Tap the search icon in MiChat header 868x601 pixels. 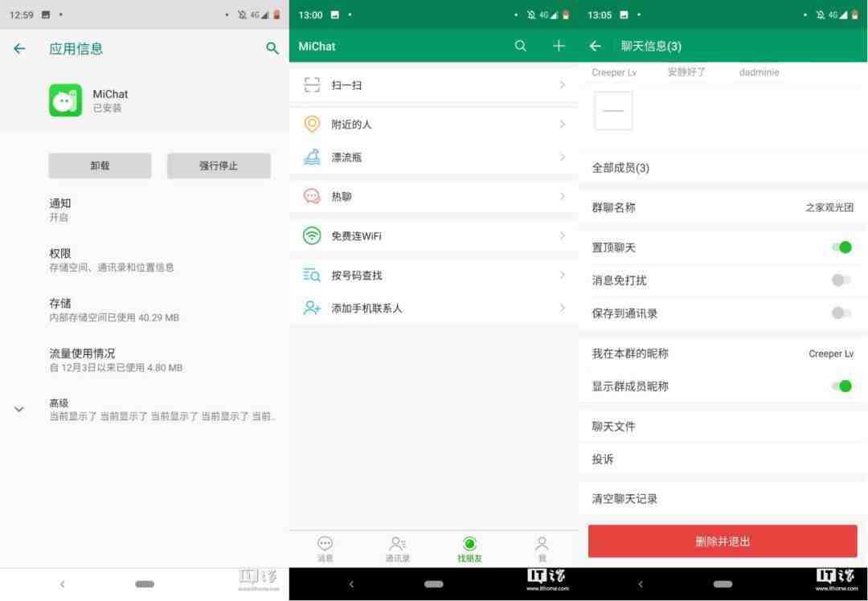520,46
